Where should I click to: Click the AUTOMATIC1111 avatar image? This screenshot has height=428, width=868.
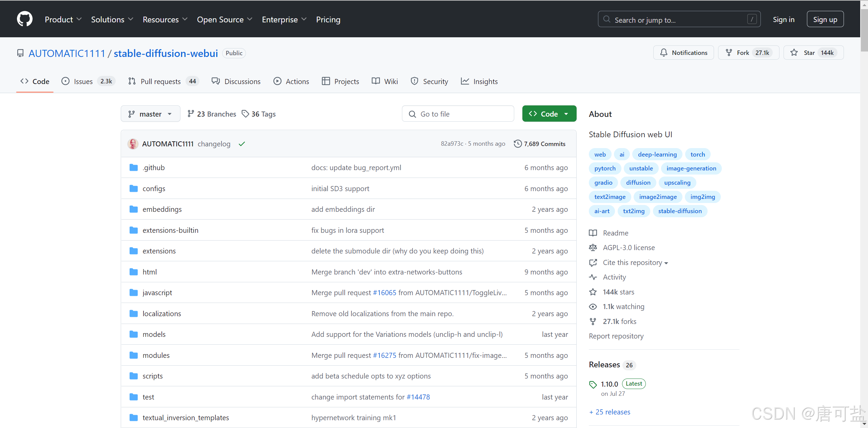[133, 144]
